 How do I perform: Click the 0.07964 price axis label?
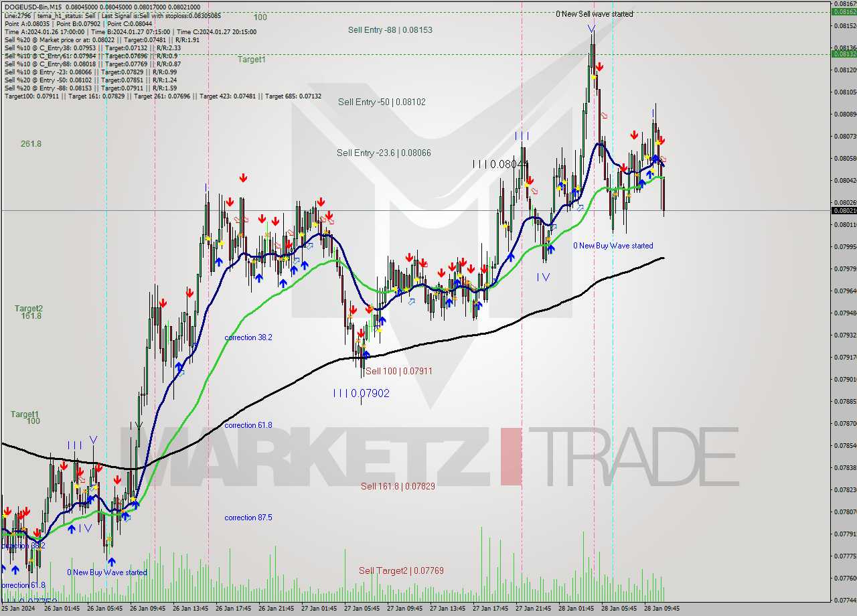coord(846,291)
